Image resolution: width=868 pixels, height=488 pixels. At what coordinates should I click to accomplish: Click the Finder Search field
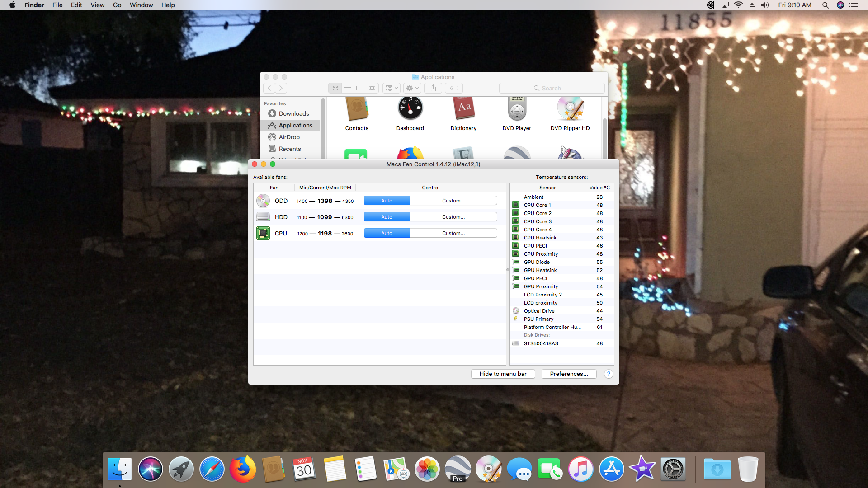[552, 88]
